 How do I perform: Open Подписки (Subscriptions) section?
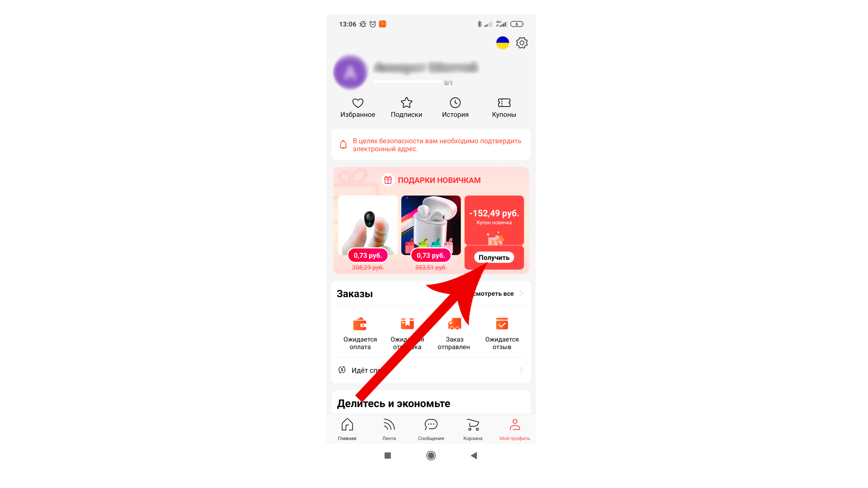pyautogui.click(x=406, y=106)
